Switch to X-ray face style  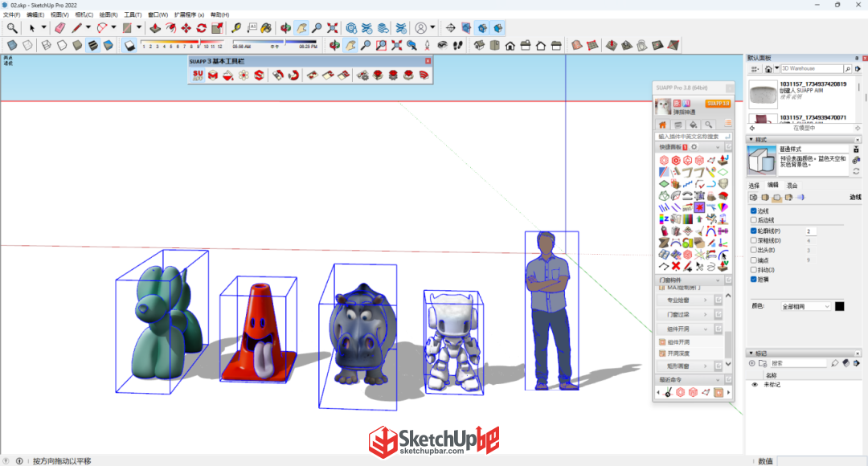click(x=12, y=45)
